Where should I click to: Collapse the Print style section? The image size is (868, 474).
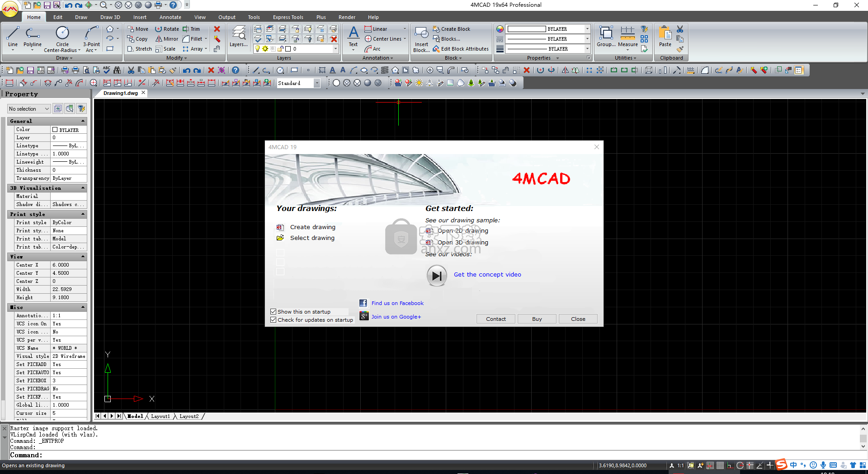pyautogui.click(x=83, y=214)
